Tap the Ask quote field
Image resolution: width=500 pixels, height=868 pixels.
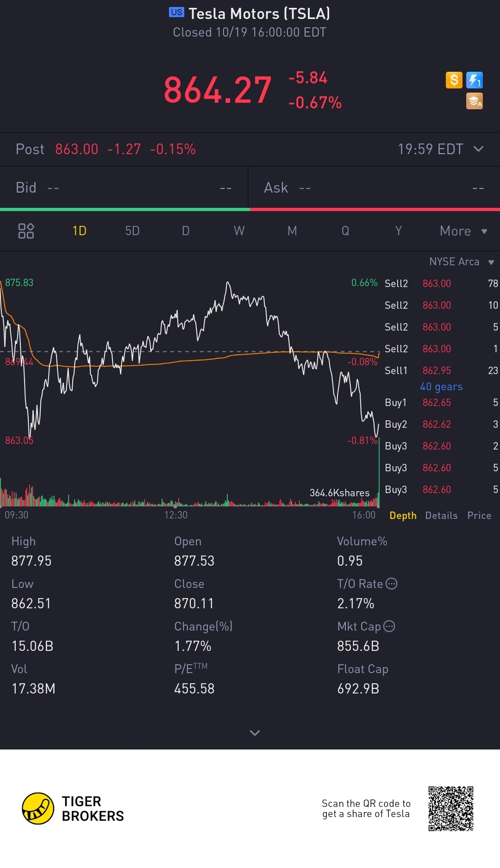pos(375,187)
